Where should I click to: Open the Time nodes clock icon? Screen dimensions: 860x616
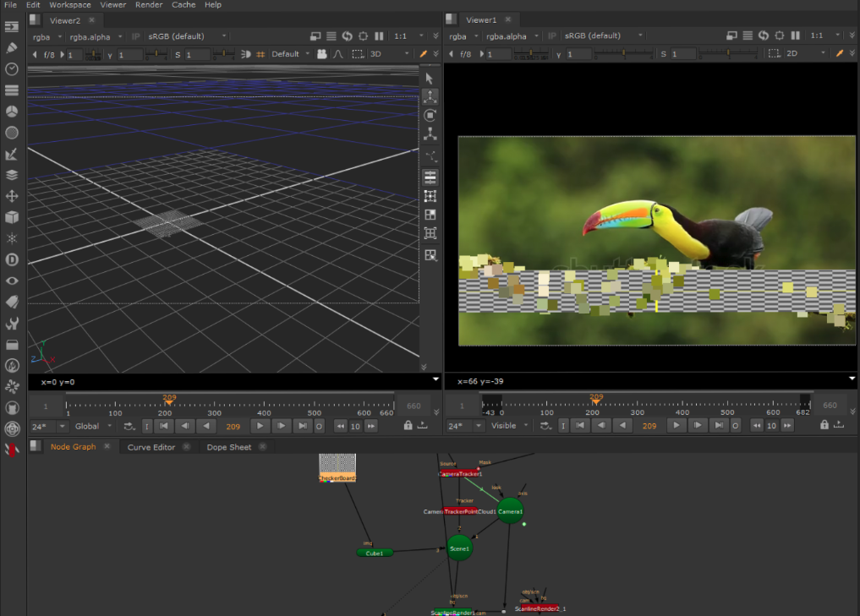coord(12,69)
